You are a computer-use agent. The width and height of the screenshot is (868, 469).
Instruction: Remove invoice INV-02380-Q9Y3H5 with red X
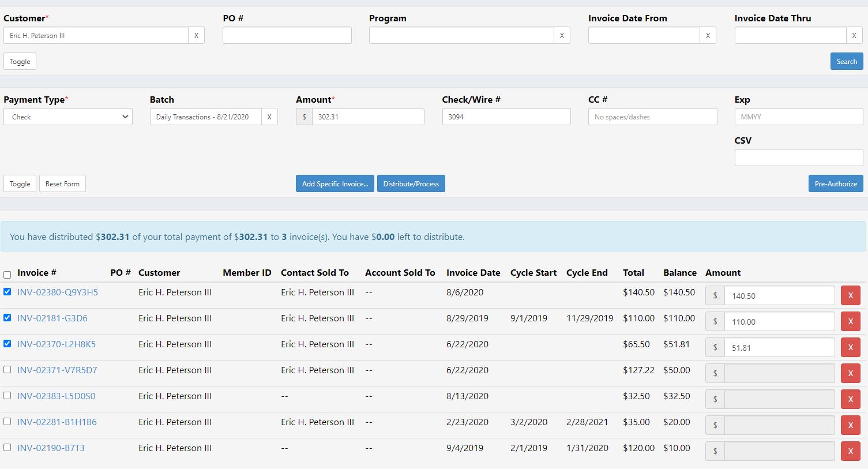click(x=850, y=295)
